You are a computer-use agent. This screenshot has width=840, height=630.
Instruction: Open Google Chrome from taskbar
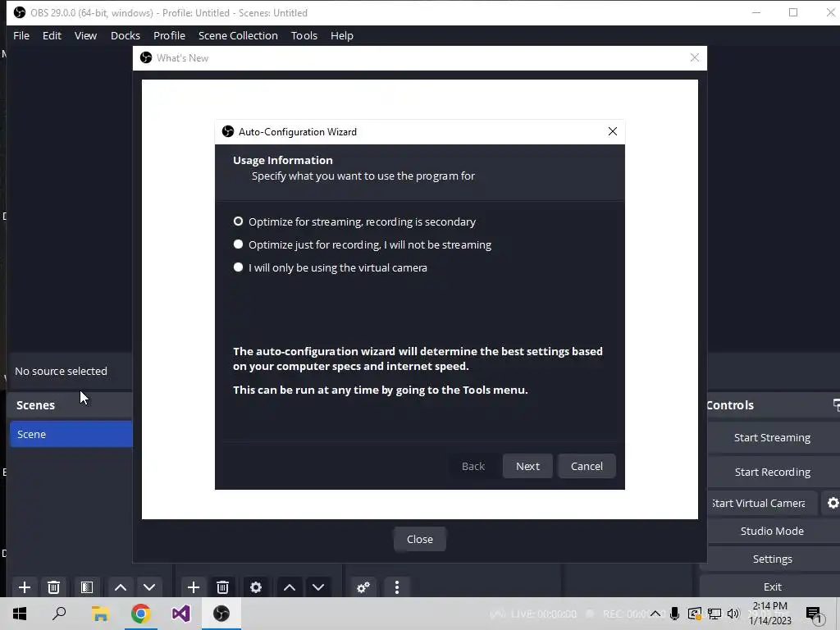[140, 614]
